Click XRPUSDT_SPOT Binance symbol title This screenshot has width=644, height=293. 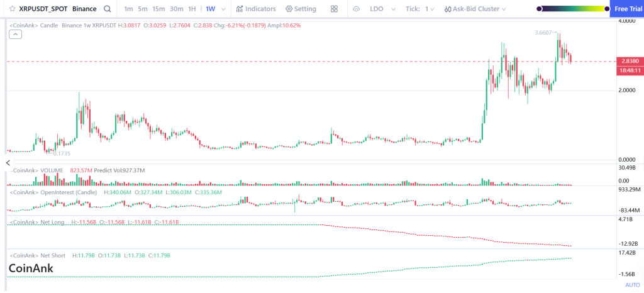[x=58, y=9]
